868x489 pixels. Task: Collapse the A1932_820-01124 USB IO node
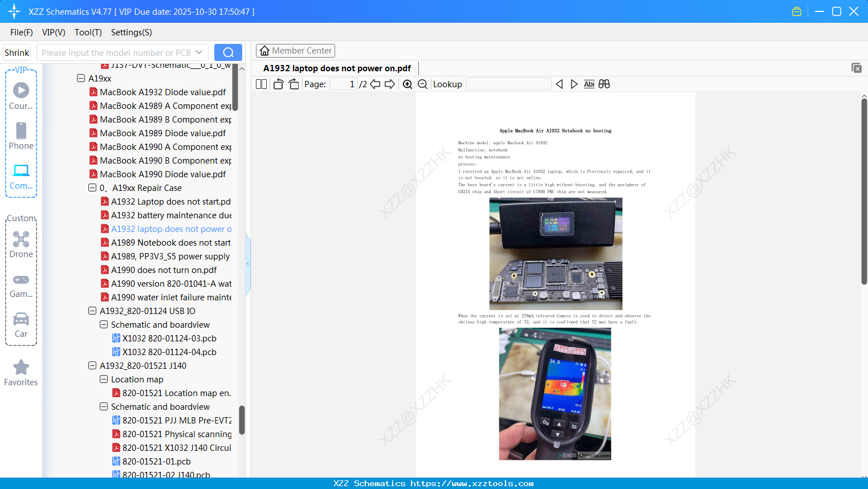pyautogui.click(x=92, y=311)
